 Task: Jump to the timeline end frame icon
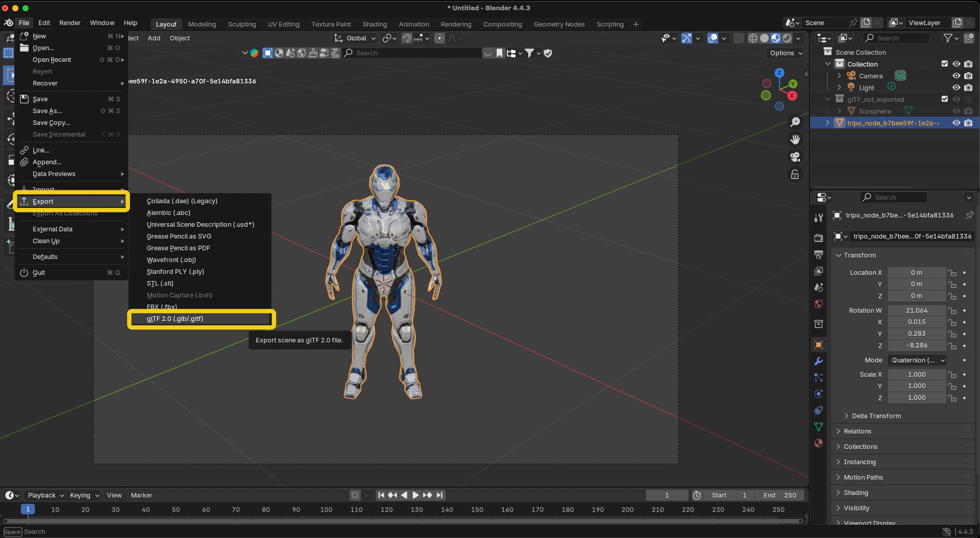[440, 495]
